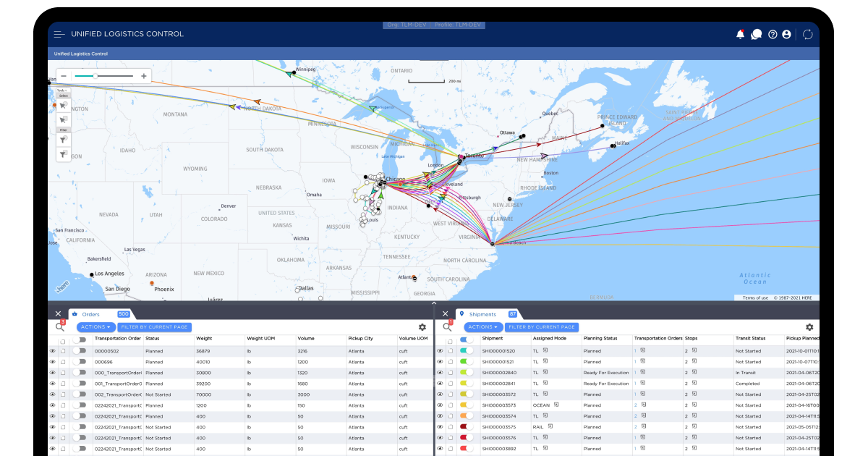The width and height of the screenshot is (868, 456).
Task: Open Orders table settings gear
Action: click(x=422, y=327)
